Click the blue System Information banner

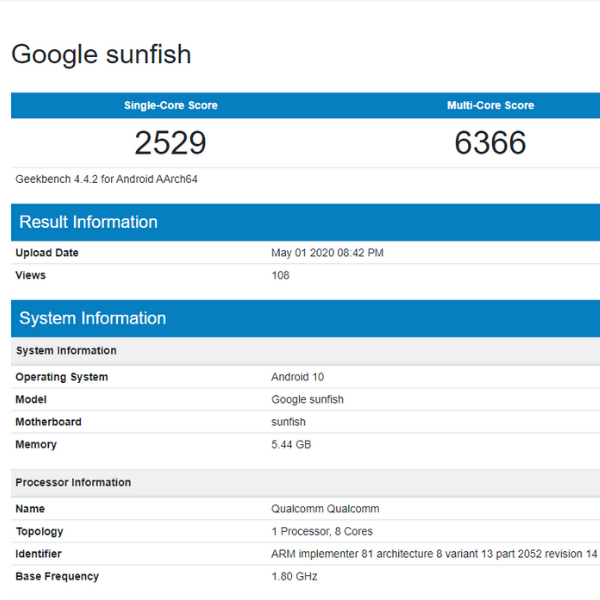(305, 318)
